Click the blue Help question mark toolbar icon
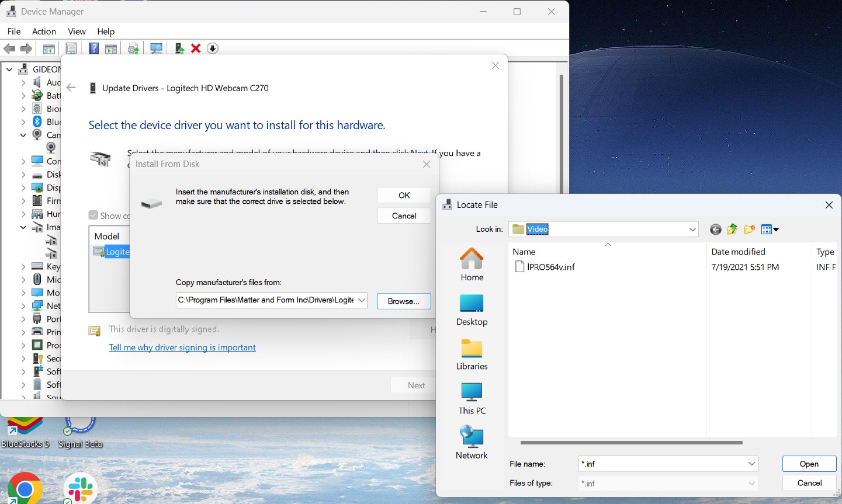Image resolution: width=842 pixels, height=504 pixels. point(93,48)
